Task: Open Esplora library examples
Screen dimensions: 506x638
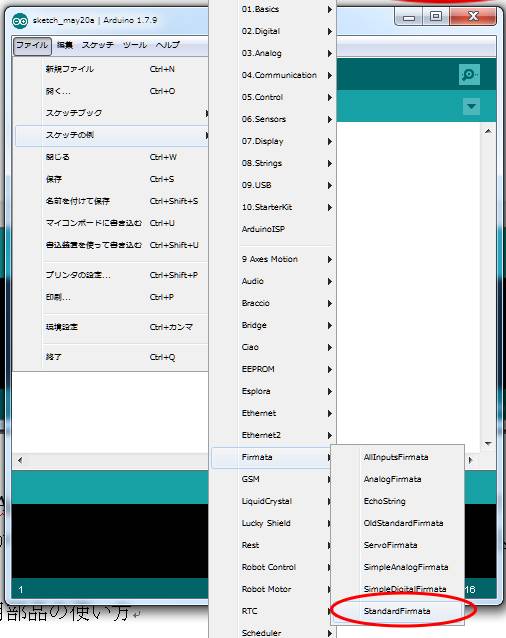Action: (x=273, y=391)
